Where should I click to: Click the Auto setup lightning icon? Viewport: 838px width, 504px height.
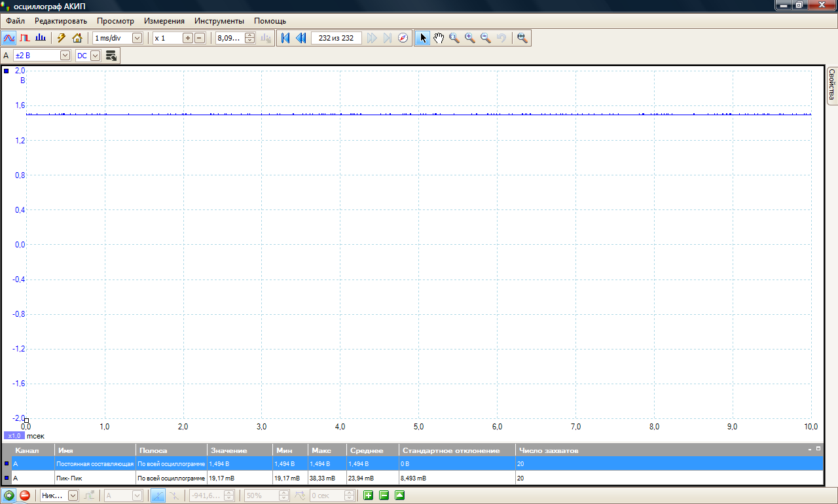(62, 38)
